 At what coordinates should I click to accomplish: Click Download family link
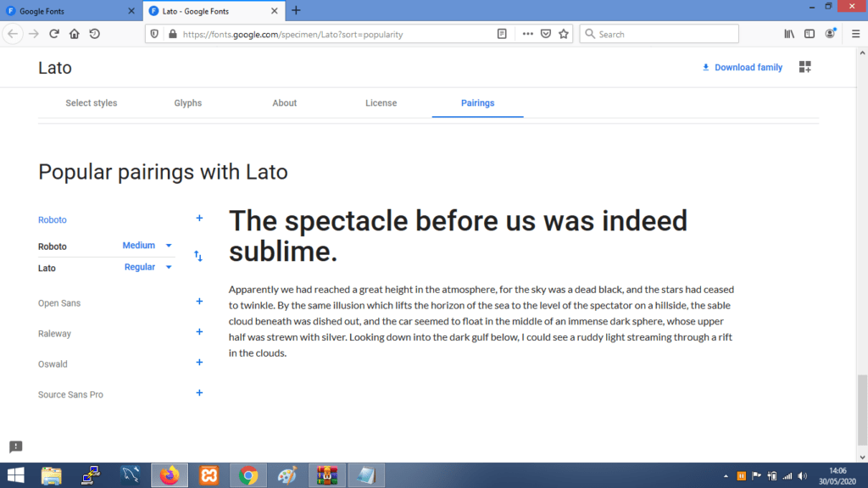point(743,67)
